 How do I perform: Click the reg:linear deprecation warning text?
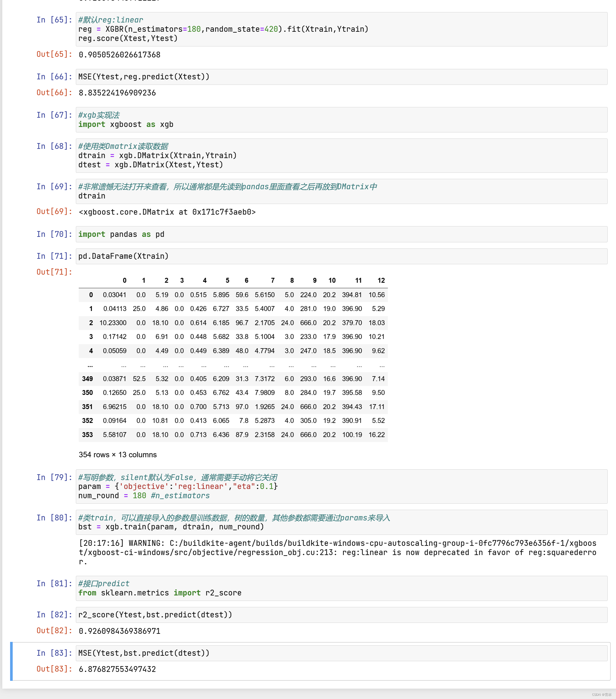coord(337,553)
